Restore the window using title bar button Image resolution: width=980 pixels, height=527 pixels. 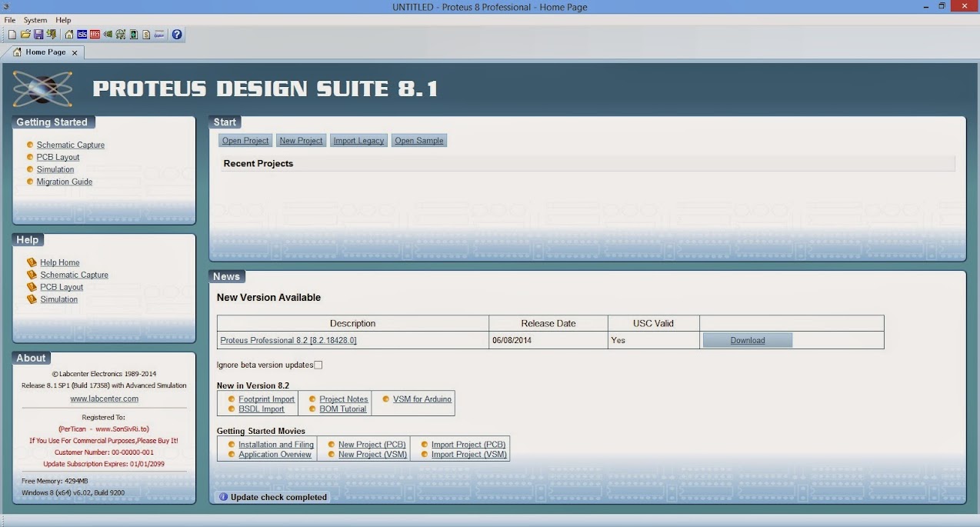click(x=942, y=6)
